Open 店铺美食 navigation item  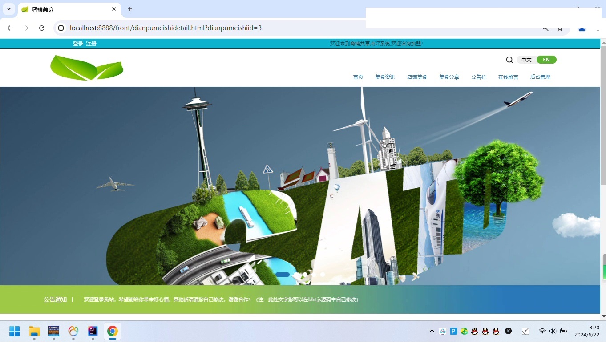(417, 77)
